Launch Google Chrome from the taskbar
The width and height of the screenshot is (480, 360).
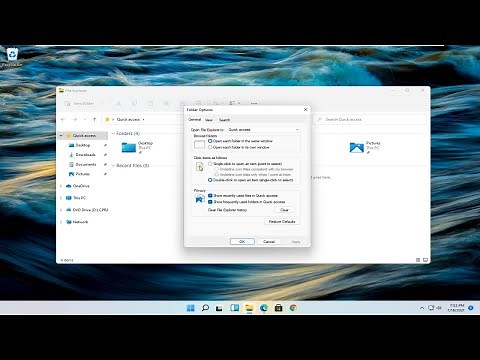293,308
